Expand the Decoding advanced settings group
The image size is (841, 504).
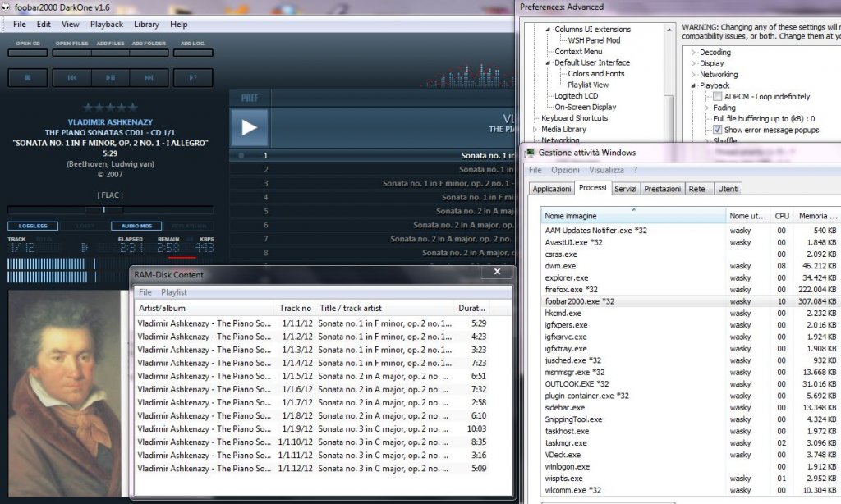693,53
